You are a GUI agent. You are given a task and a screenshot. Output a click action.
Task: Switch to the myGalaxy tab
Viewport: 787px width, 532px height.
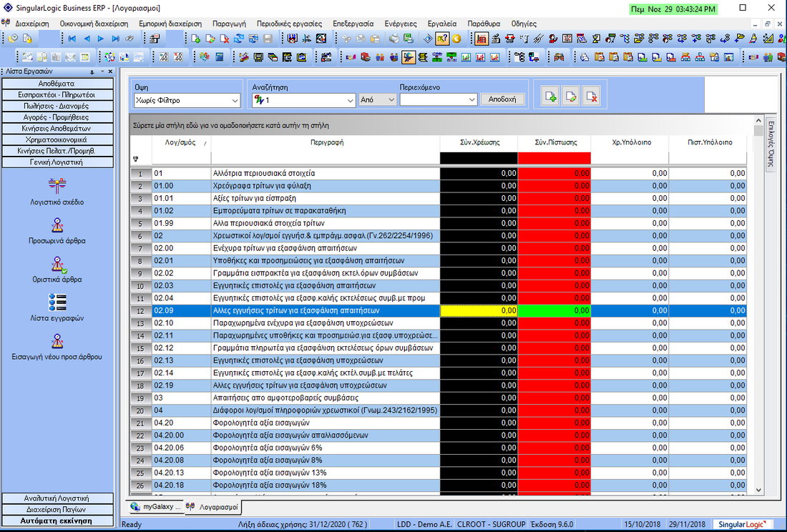pyautogui.click(x=156, y=507)
